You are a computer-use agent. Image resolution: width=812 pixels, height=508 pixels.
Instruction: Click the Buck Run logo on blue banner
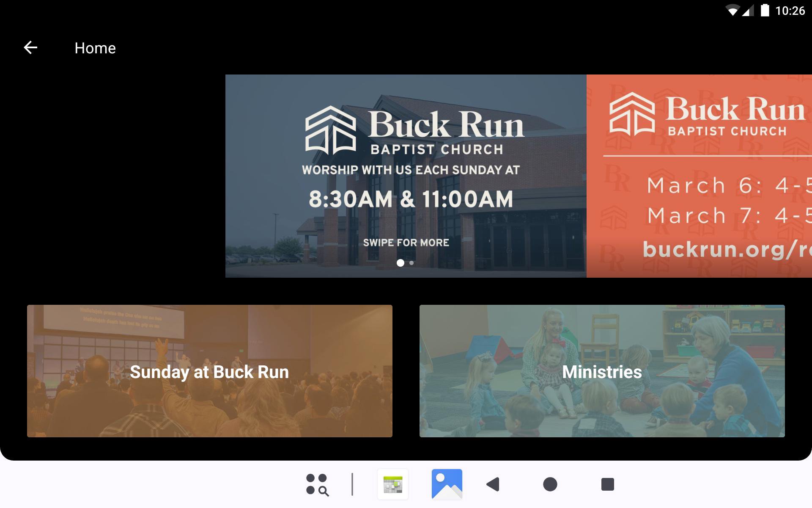[414, 130]
